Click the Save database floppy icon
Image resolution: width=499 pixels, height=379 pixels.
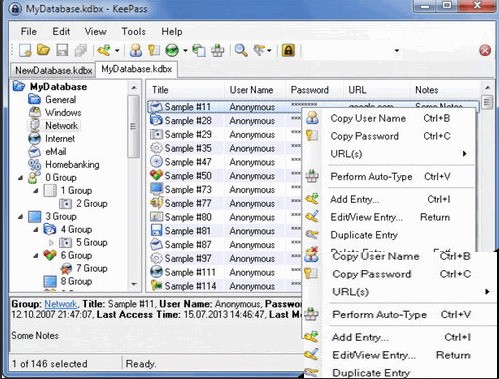coord(62,51)
